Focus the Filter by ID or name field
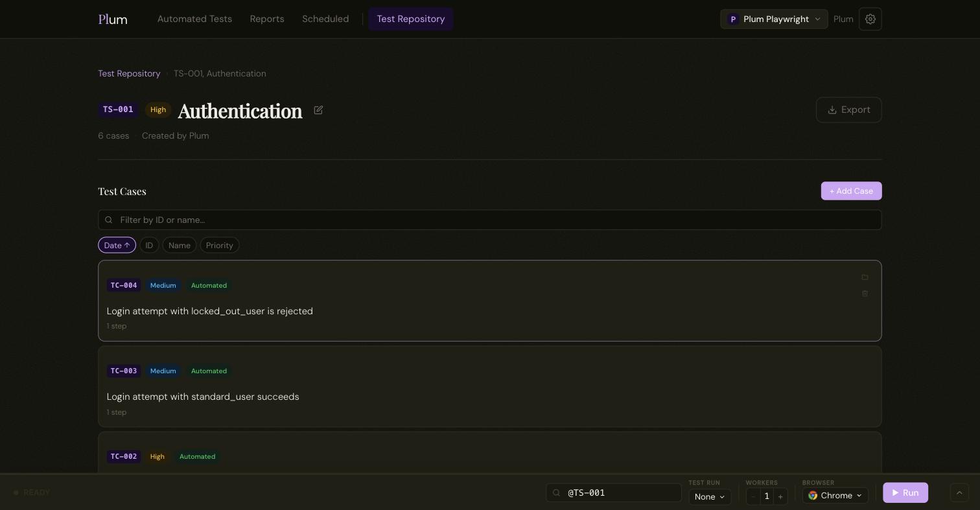This screenshot has height=510, width=980. 490,220
